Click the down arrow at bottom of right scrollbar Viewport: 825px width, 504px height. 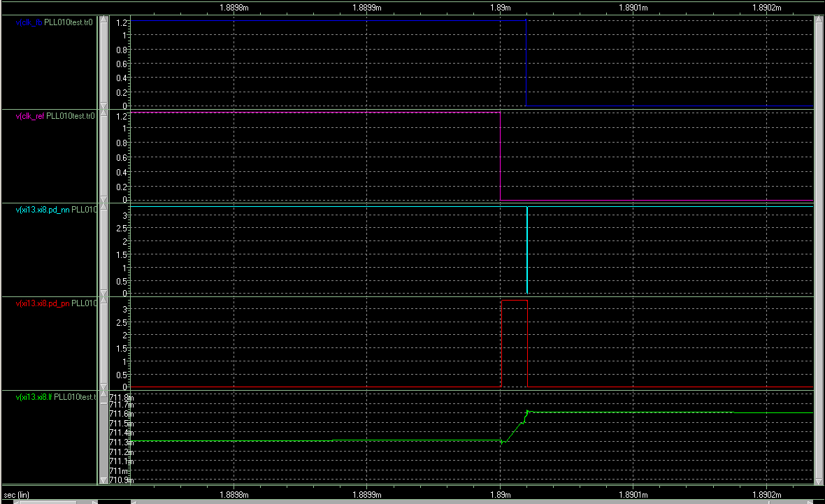tap(819, 480)
